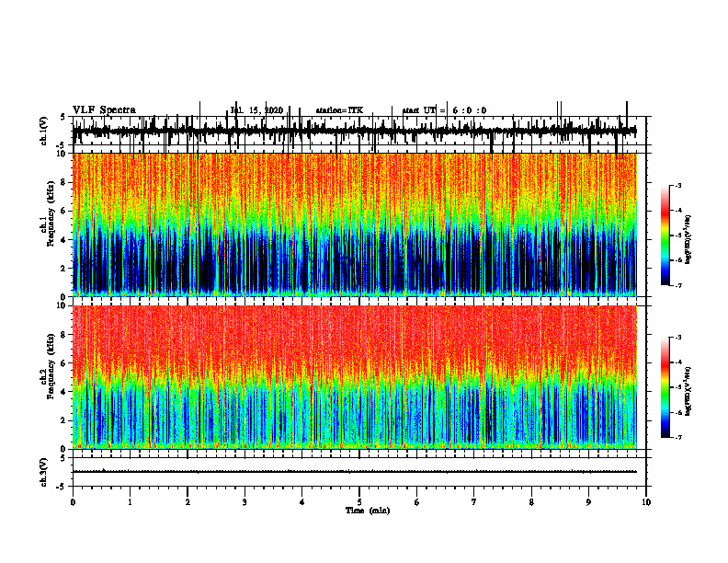Click the date label 'Jul. 15, 2020'
Image resolution: width=728 pixels, height=563 pixels.
(x=256, y=110)
